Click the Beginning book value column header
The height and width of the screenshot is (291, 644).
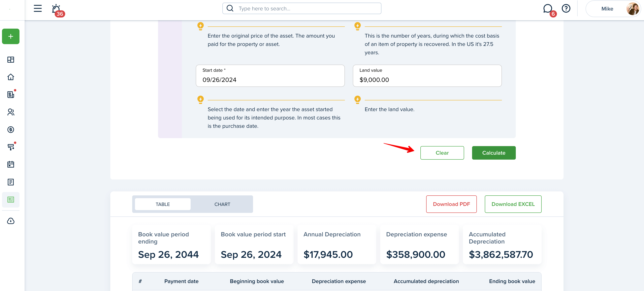pyautogui.click(x=257, y=281)
